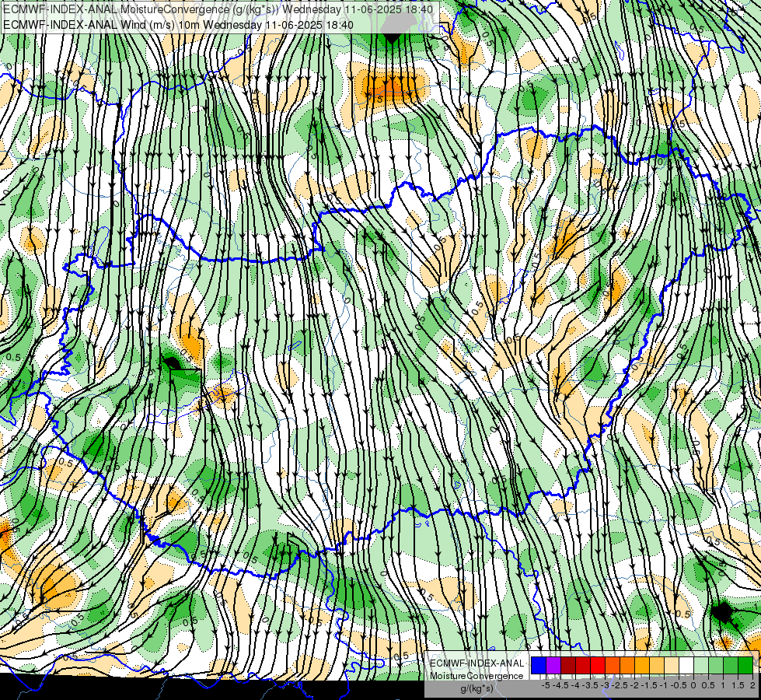Click the -1.5 tick label on legend scale
Viewport: 761px width, 700px height.
(x=649, y=685)
